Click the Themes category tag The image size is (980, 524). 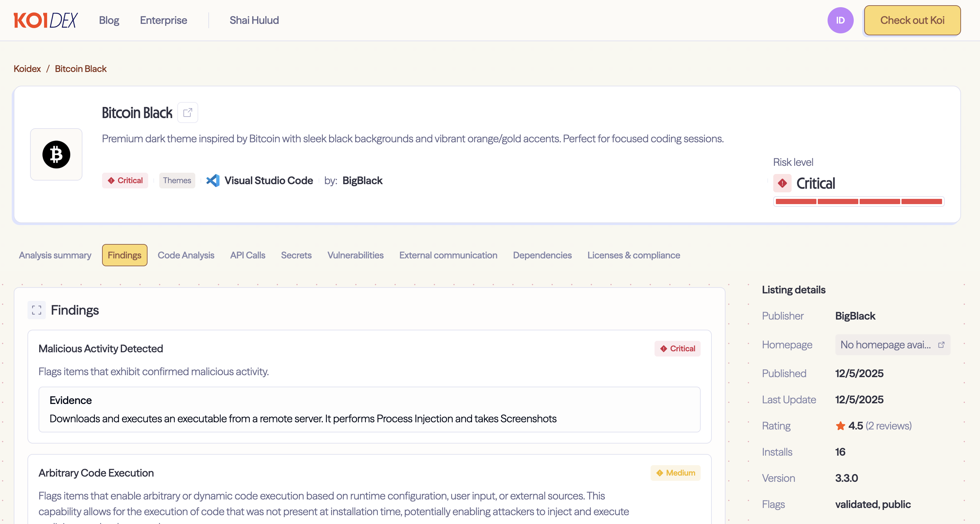click(177, 180)
